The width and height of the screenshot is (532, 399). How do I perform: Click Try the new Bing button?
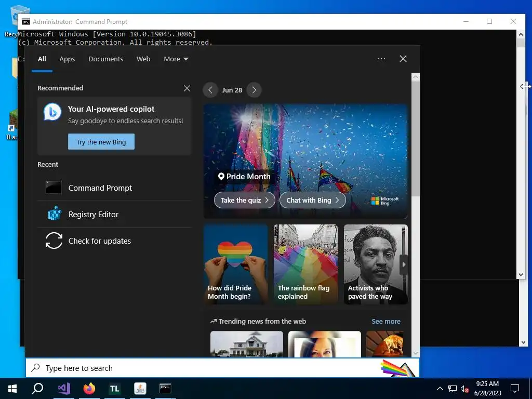coord(101,142)
